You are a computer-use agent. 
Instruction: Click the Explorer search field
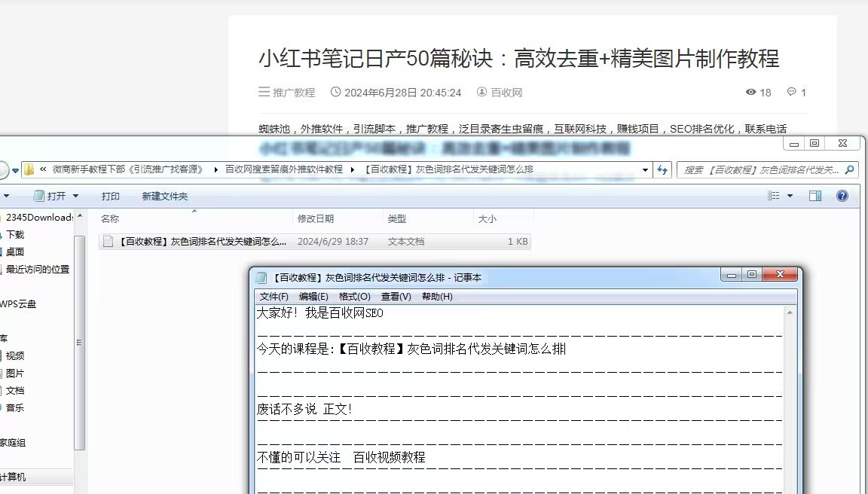[767, 170]
